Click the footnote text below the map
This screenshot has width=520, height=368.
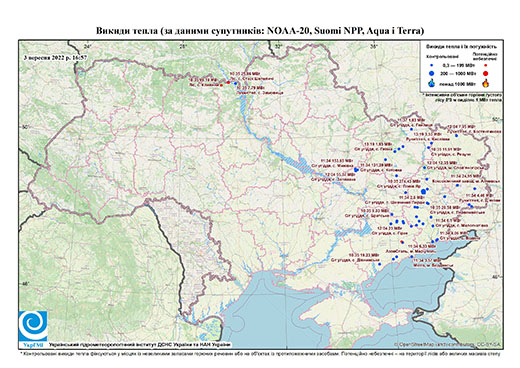pos(260,353)
